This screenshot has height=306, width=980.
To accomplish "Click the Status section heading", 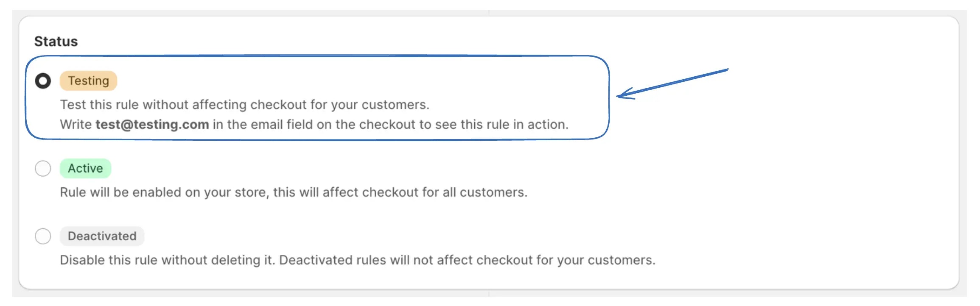I will pyautogui.click(x=56, y=41).
